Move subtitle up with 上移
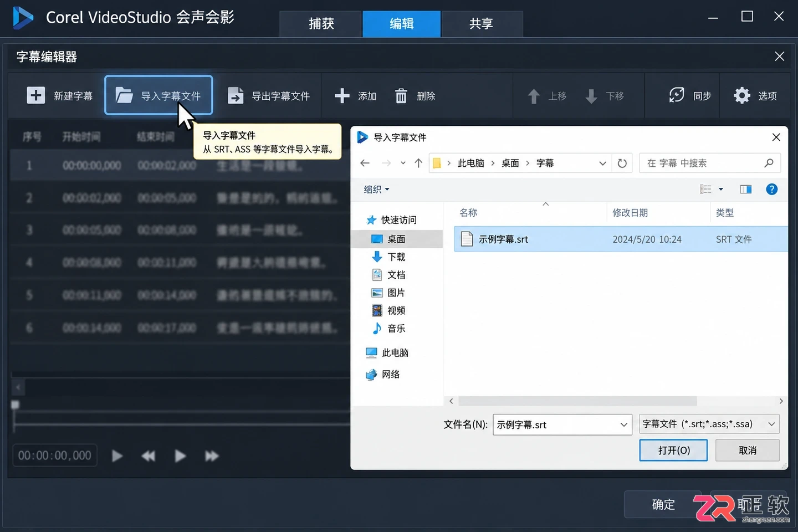The image size is (798, 532). pyautogui.click(x=547, y=96)
